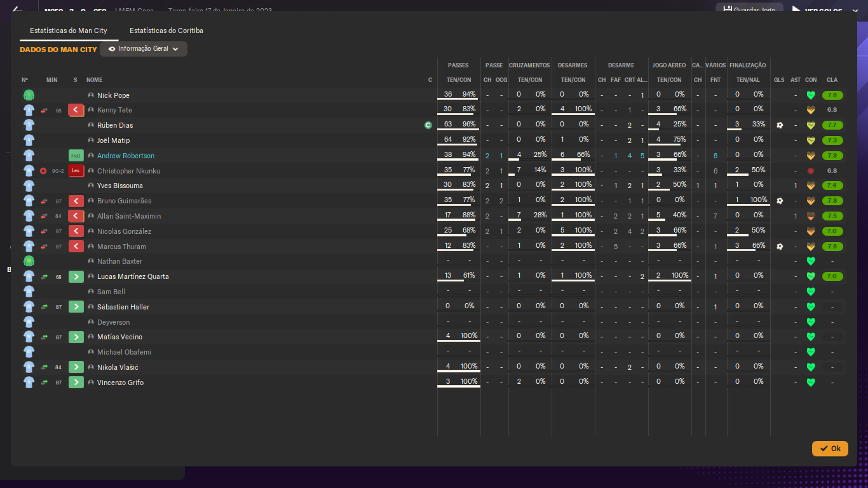Click Matías Vecino green sub-on badge
868x488 pixels.
tap(76, 337)
